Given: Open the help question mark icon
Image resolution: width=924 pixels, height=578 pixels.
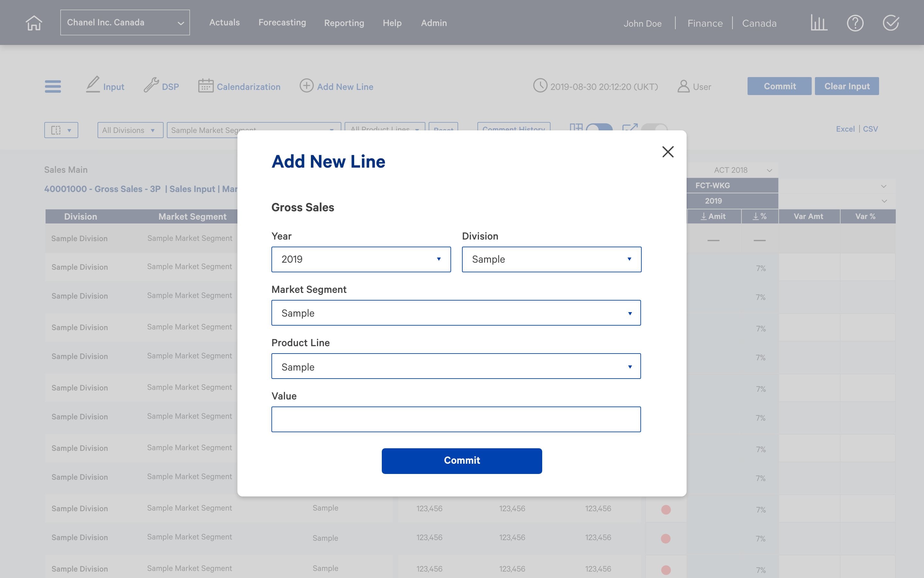Looking at the screenshot, I should pyautogui.click(x=855, y=23).
